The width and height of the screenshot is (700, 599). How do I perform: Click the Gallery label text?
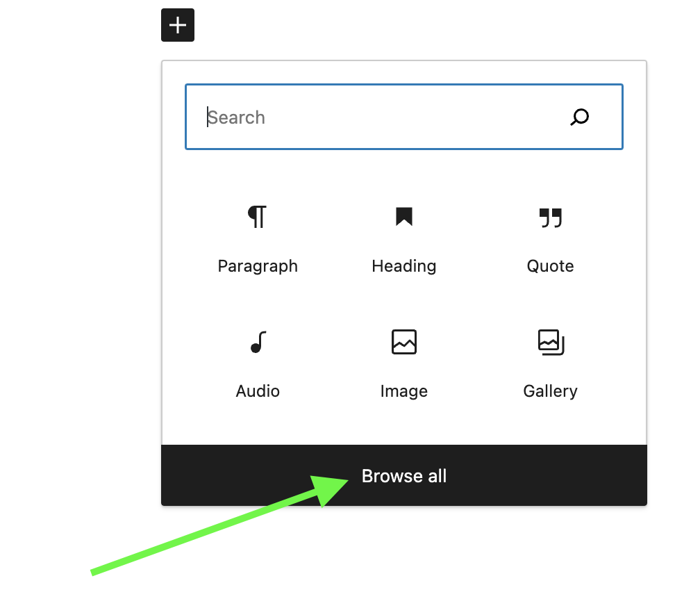pyautogui.click(x=550, y=391)
